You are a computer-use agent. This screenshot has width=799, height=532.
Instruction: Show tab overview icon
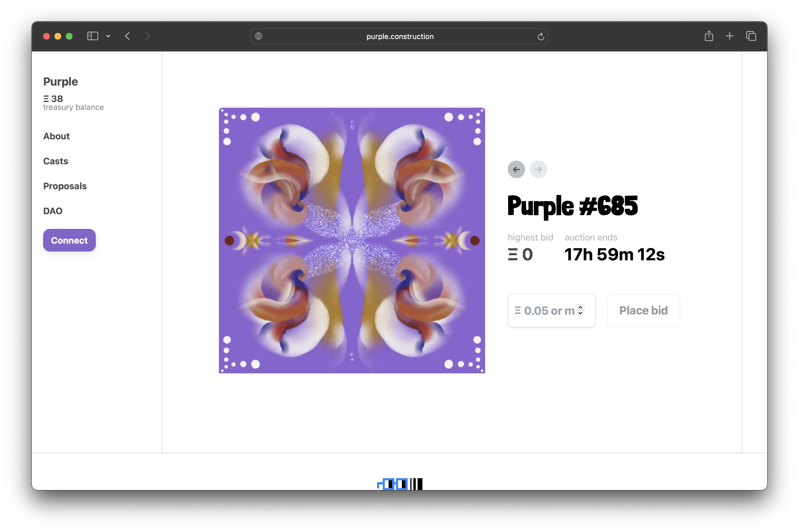tap(751, 36)
